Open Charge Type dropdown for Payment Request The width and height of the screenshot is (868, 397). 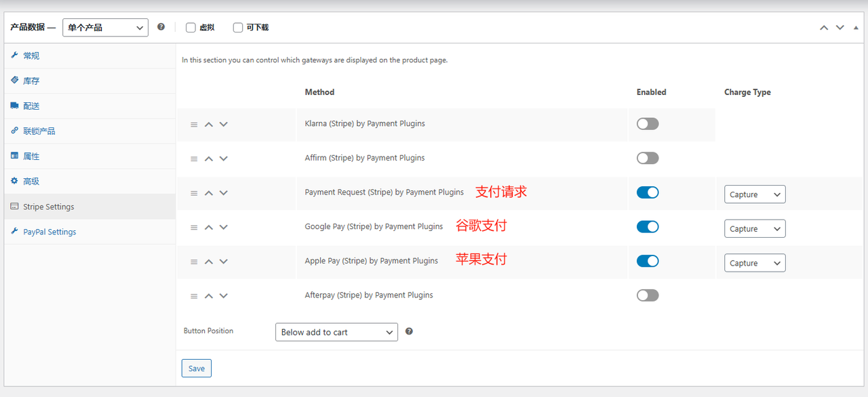[755, 194]
